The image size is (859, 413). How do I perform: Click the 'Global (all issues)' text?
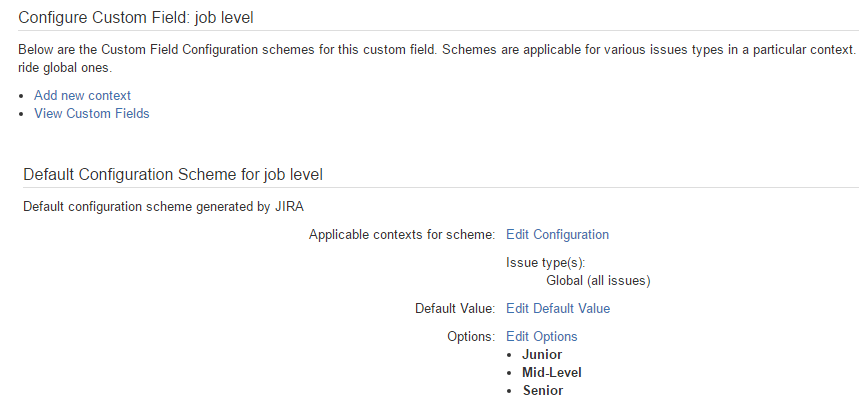click(x=598, y=282)
